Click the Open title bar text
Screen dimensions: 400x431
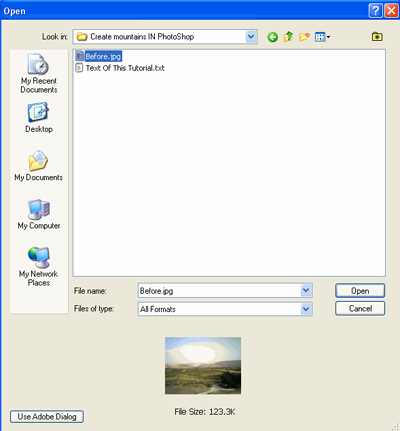pyautogui.click(x=15, y=11)
